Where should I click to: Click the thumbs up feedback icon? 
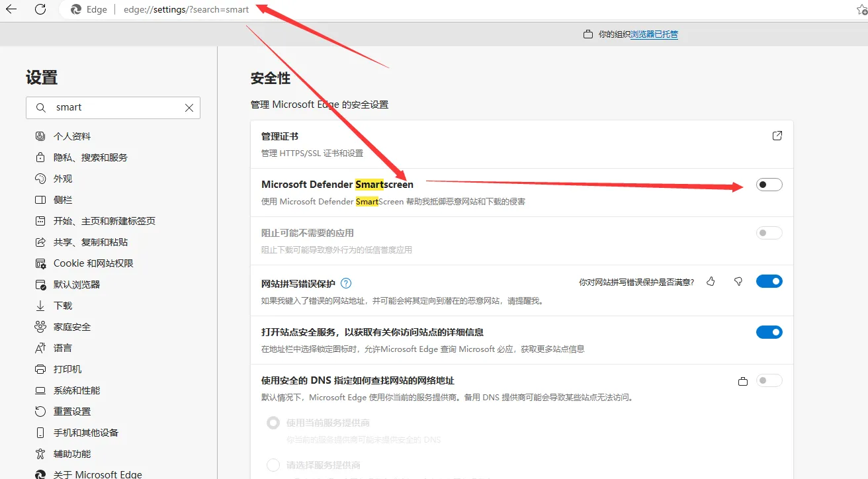(x=711, y=282)
